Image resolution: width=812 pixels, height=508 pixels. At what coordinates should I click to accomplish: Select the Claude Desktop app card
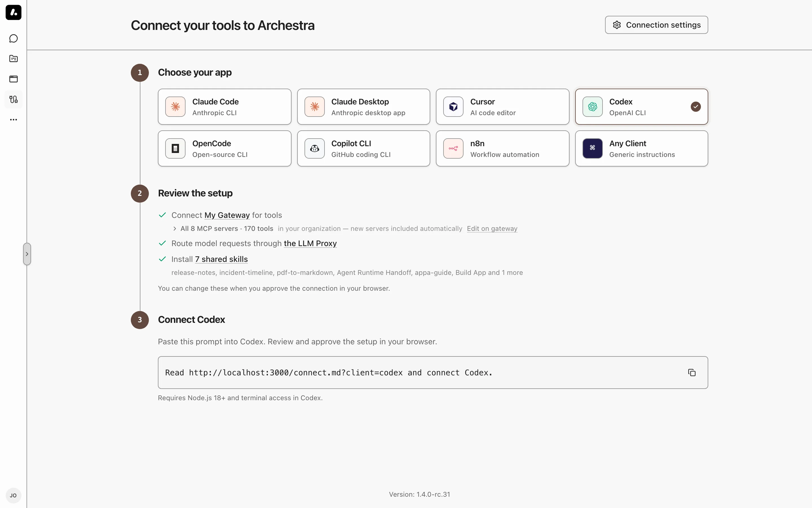point(363,107)
